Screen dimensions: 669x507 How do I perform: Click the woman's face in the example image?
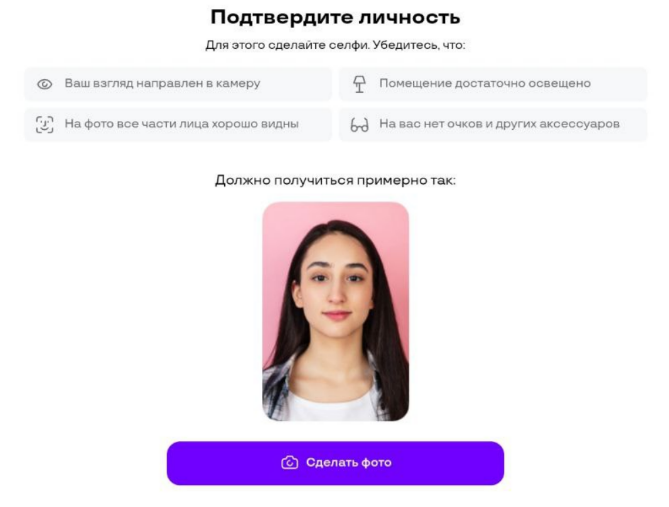[336, 286]
